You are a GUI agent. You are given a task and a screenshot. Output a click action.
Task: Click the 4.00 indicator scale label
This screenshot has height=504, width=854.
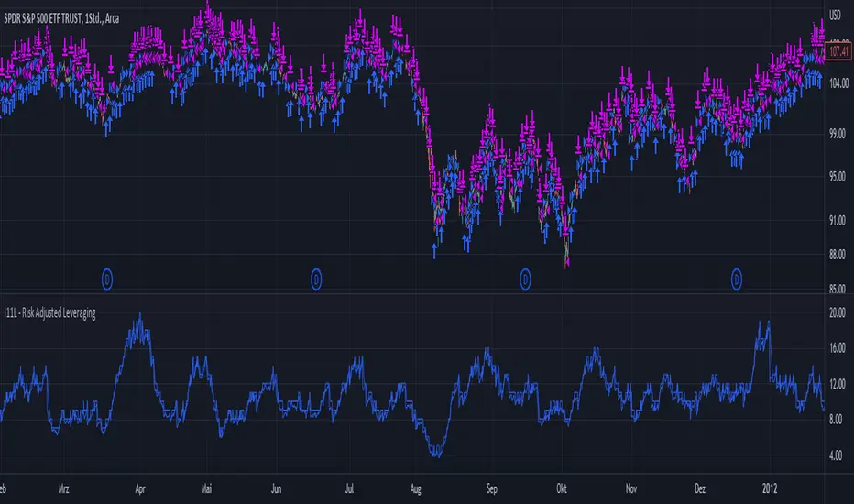tap(836, 455)
